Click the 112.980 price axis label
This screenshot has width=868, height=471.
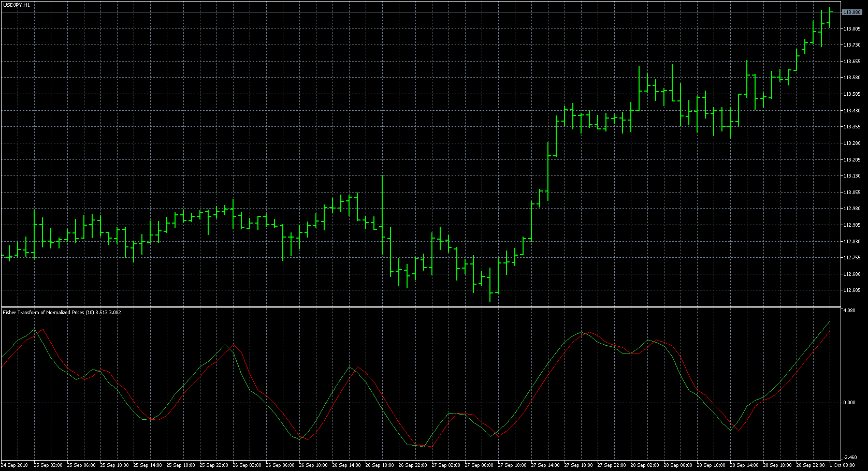tap(852, 209)
